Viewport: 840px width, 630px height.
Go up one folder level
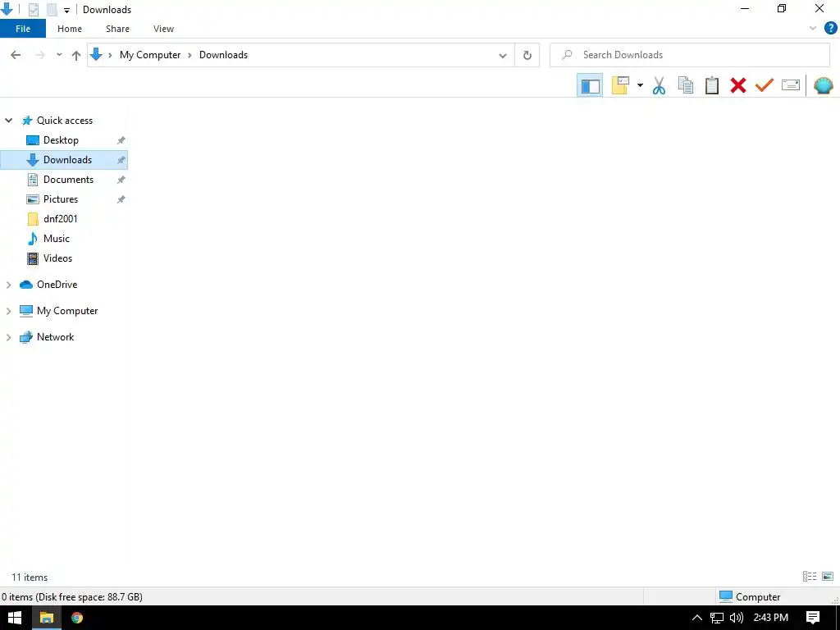tap(76, 55)
